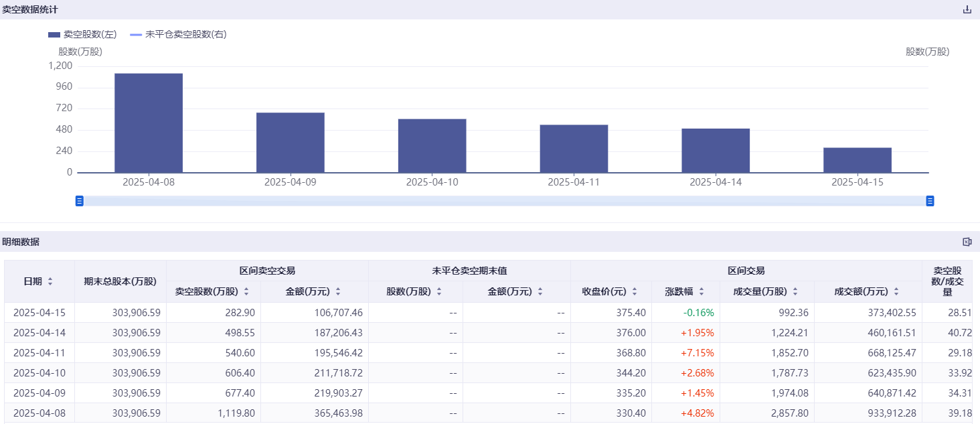Download the short-selling chart data
The height and width of the screenshot is (424, 980).
(967, 9)
